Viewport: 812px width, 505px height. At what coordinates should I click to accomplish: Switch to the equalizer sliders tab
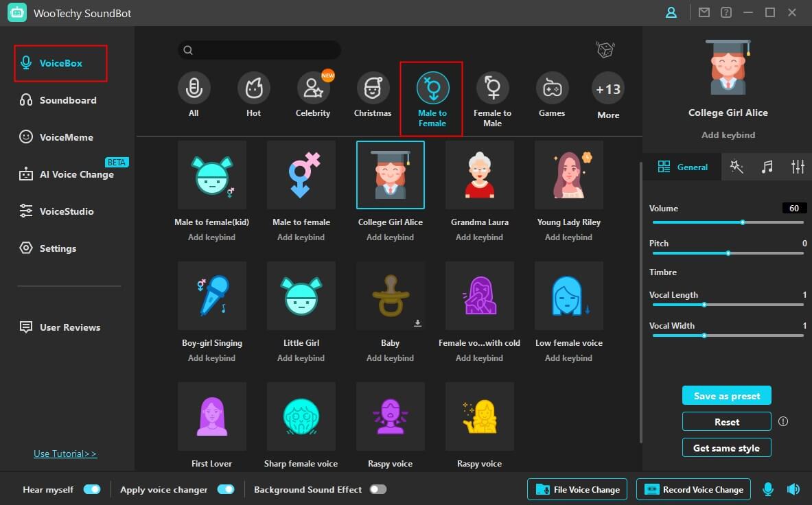(x=798, y=167)
